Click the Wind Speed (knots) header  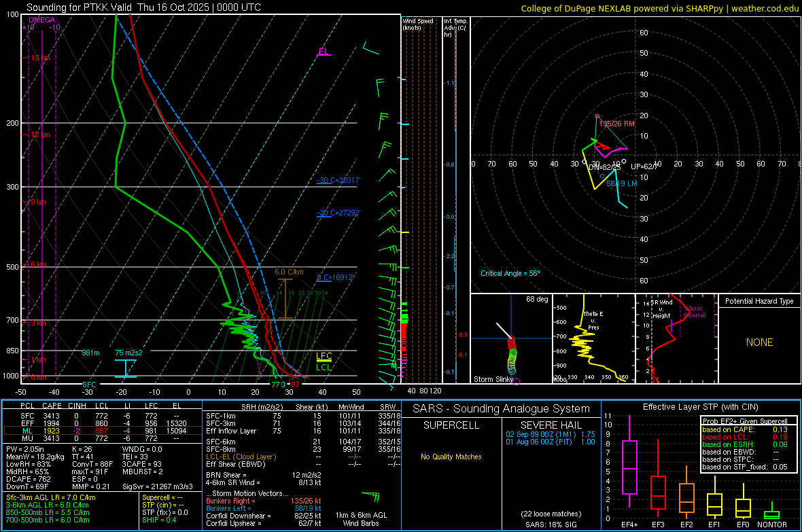click(418, 24)
